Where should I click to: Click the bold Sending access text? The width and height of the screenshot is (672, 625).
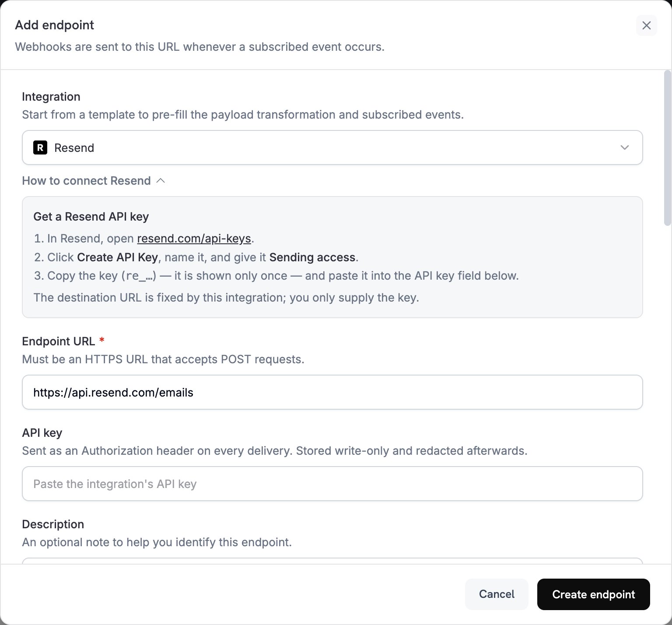click(312, 257)
